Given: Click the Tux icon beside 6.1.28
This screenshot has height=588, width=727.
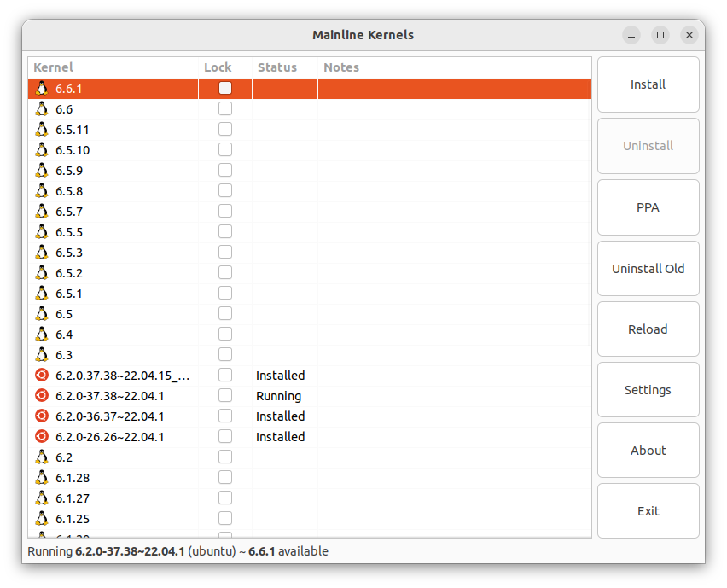Looking at the screenshot, I should point(42,478).
